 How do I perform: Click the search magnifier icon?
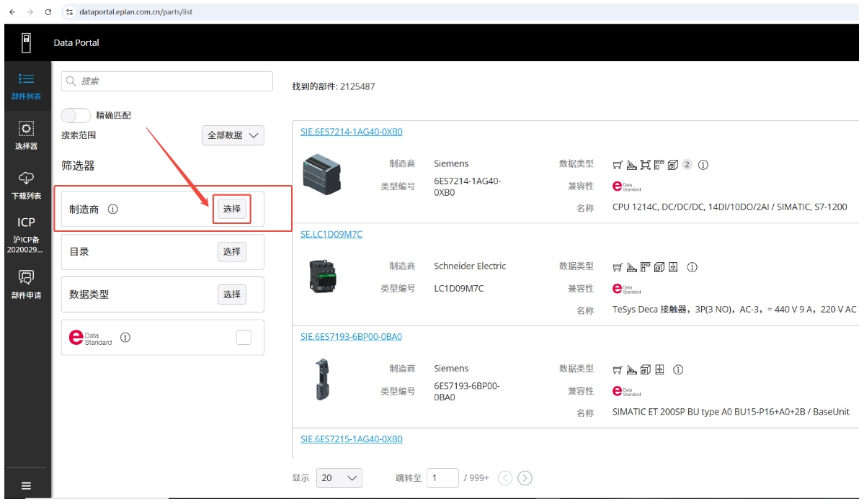(71, 81)
